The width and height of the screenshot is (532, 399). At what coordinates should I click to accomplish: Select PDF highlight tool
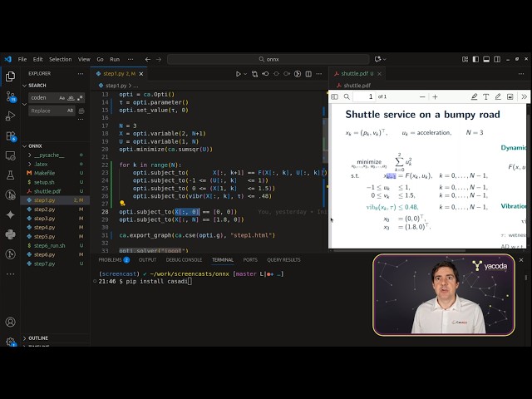click(x=474, y=96)
